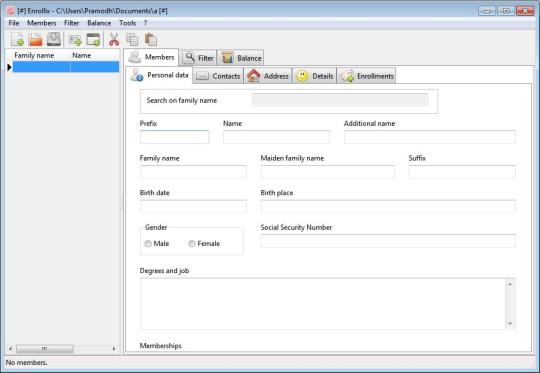Click the Birth date field
Screen dimensions: 540x373
tap(193, 206)
